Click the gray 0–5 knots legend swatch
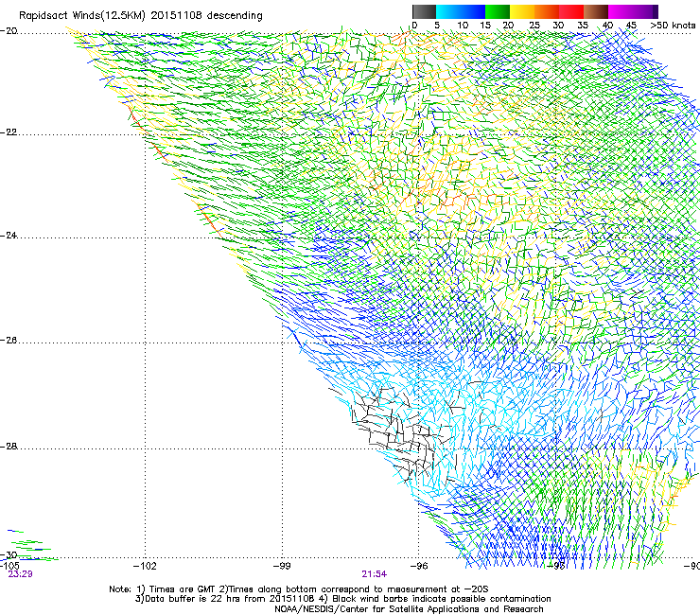Screen dimensions: 700x615 point(424,11)
